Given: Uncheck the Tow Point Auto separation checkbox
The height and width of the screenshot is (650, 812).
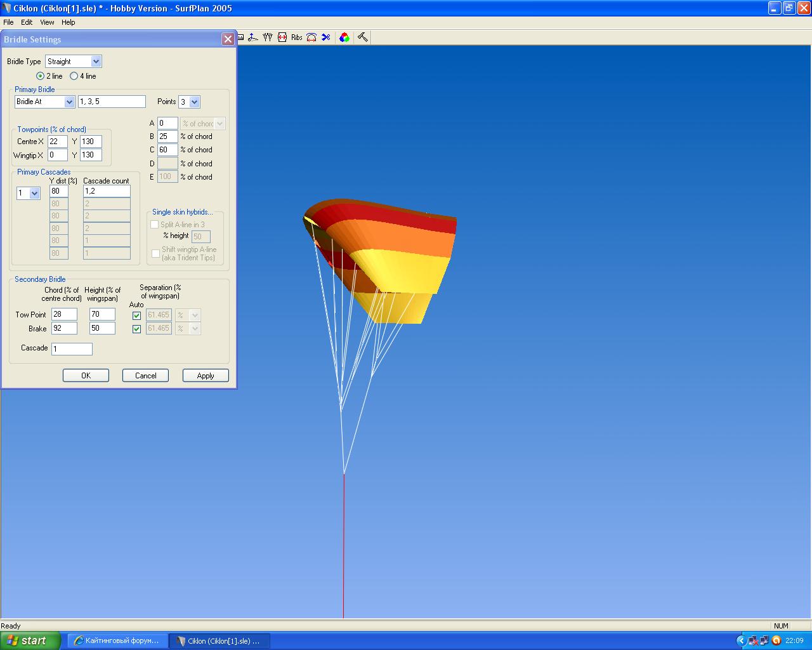Looking at the screenshot, I should (x=136, y=315).
